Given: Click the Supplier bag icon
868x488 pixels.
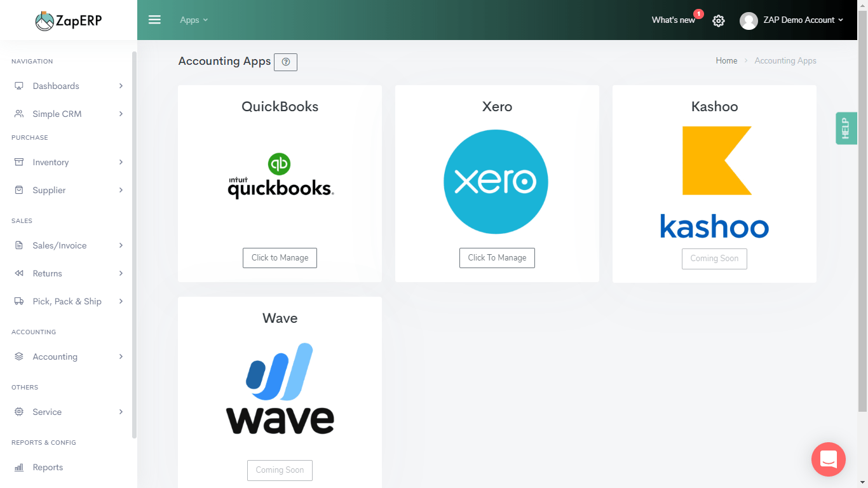Looking at the screenshot, I should pos(19,190).
